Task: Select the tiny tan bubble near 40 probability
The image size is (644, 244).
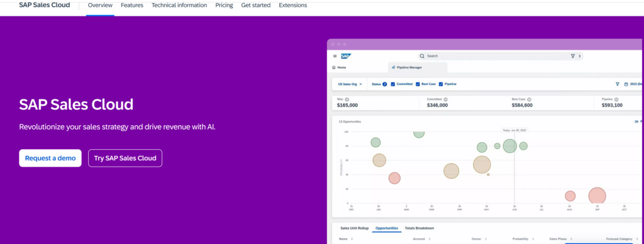Action: coord(488,175)
